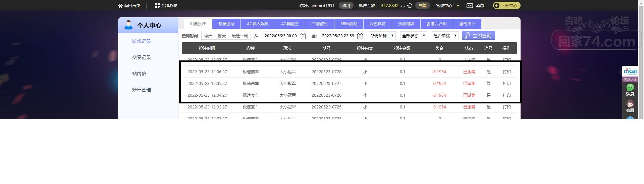Open the 客服 customer service avatar
This screenshot has width=644, height=184.
click(630, 103)
